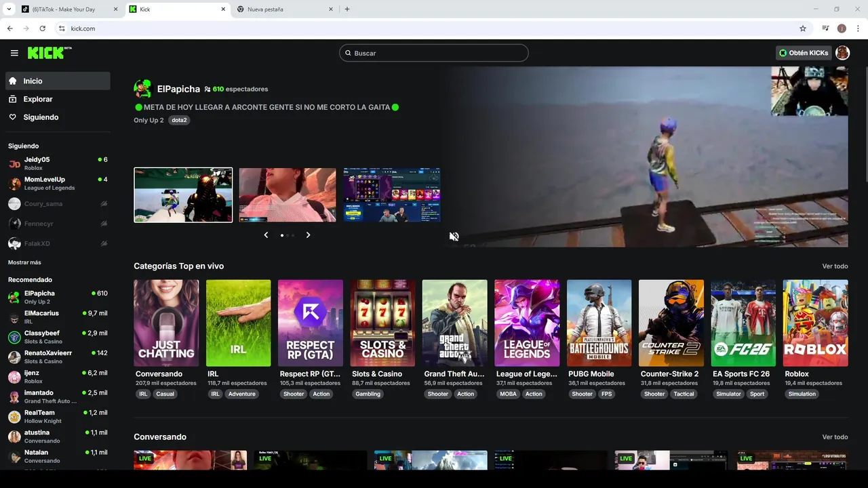Open RealTeam recommended channel

coord(58,416)
